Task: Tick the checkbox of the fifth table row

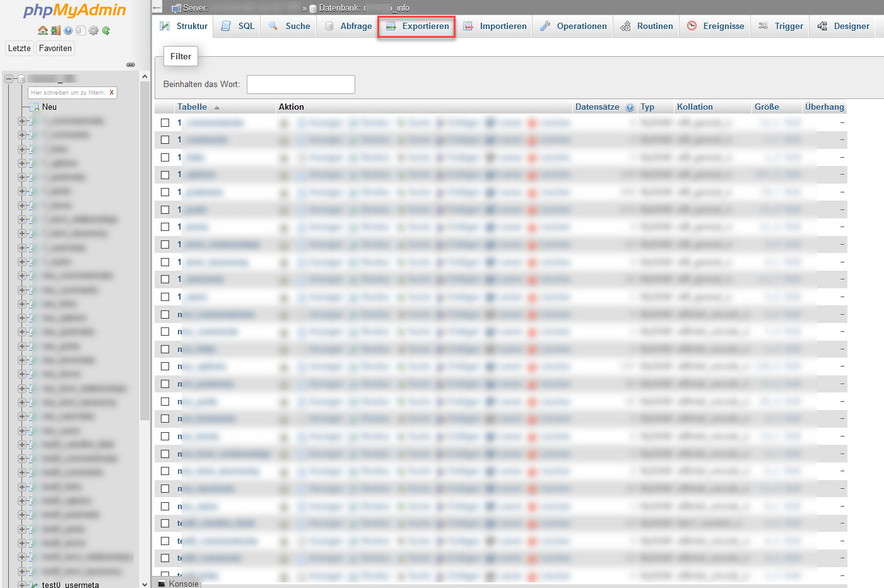Action: pos(165,192)
